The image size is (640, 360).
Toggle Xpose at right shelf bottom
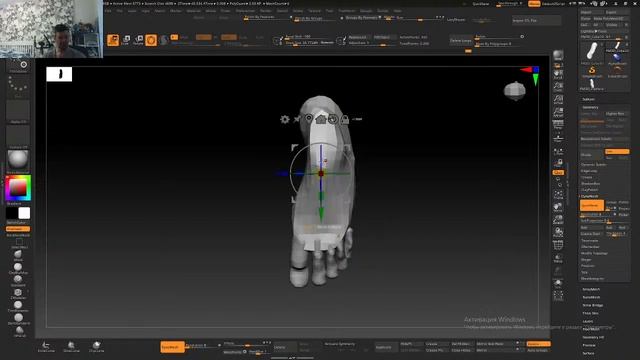[x=558, y=296]
